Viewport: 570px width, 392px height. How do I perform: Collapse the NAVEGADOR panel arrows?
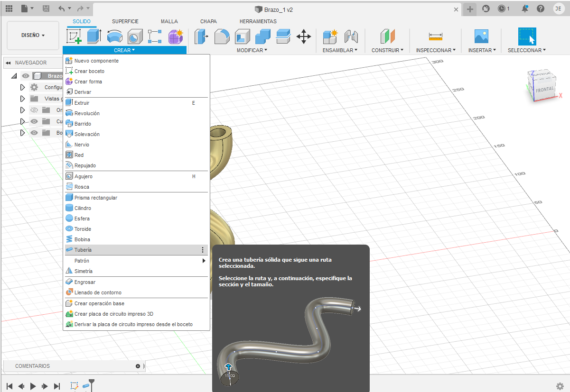[x=8, y=63]
